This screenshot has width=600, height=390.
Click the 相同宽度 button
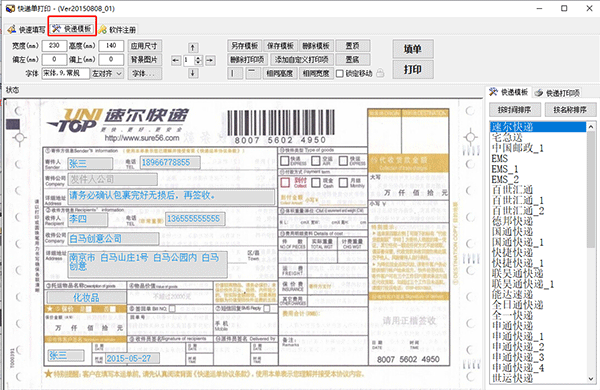point(316,73)
